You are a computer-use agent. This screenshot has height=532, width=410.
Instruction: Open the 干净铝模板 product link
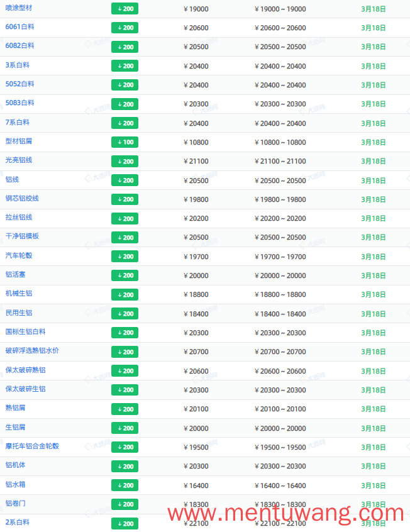pyautogui.click(x=22, y=236)
